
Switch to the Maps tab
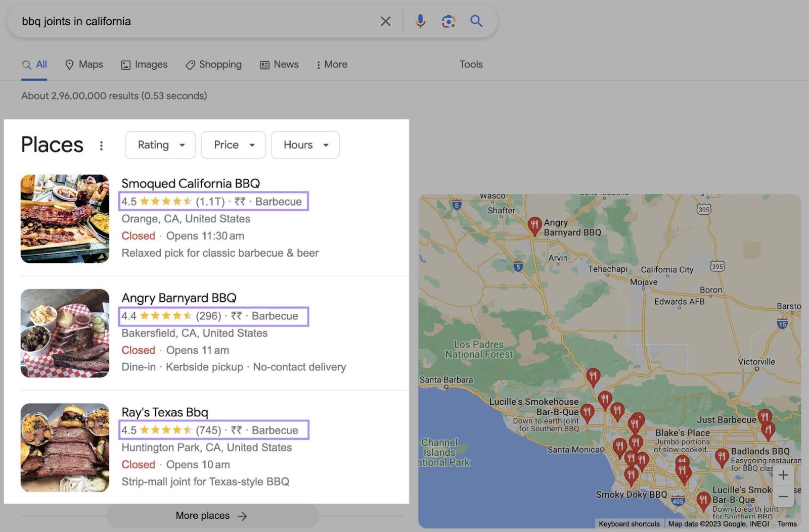(84, 65)
